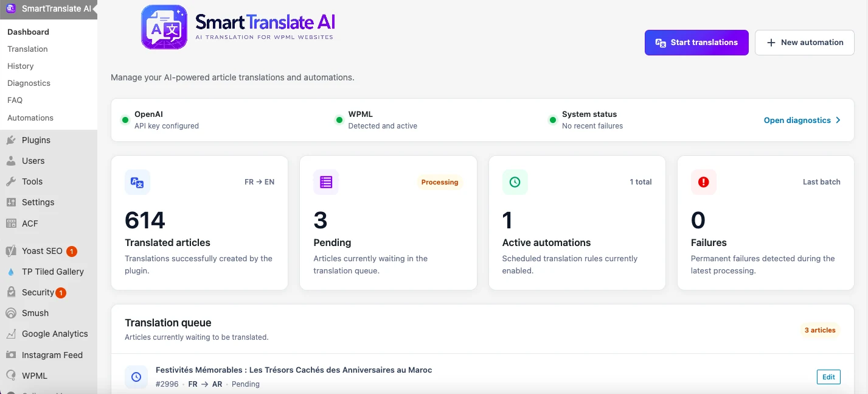Open the Festivités Mémorables article title
868x394 pixels.
(x=294, y=370)
